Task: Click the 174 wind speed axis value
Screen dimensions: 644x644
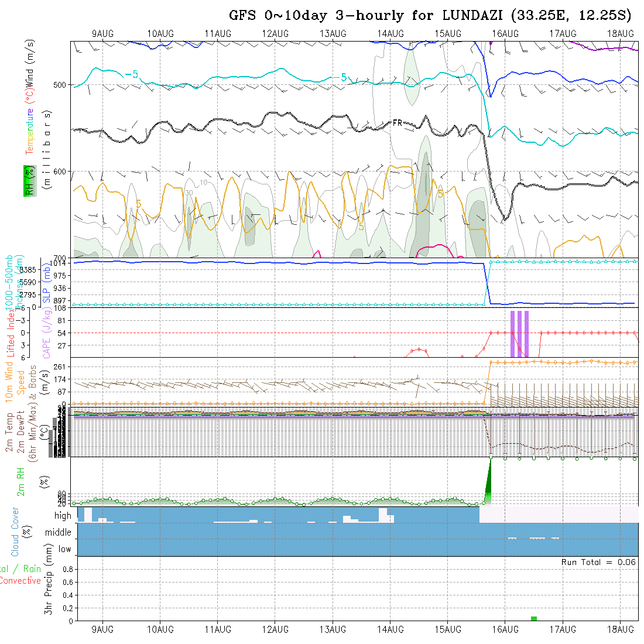Action: click(60, 379)
